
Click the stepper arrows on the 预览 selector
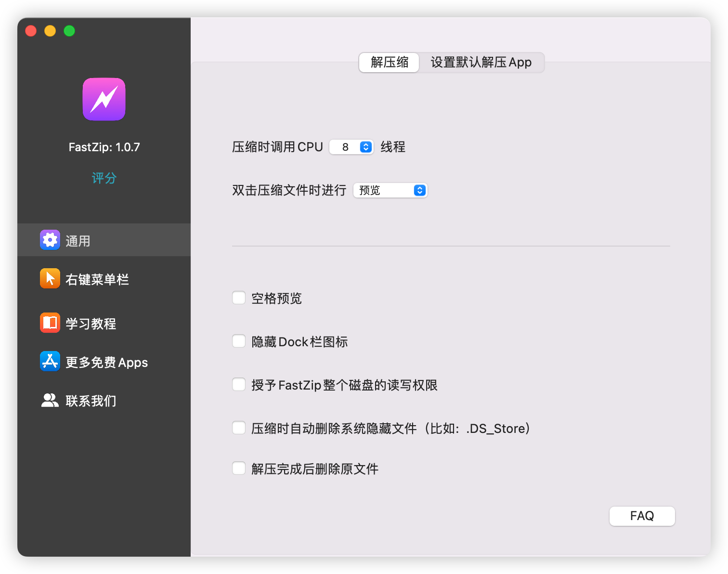[x=418, y=190]
